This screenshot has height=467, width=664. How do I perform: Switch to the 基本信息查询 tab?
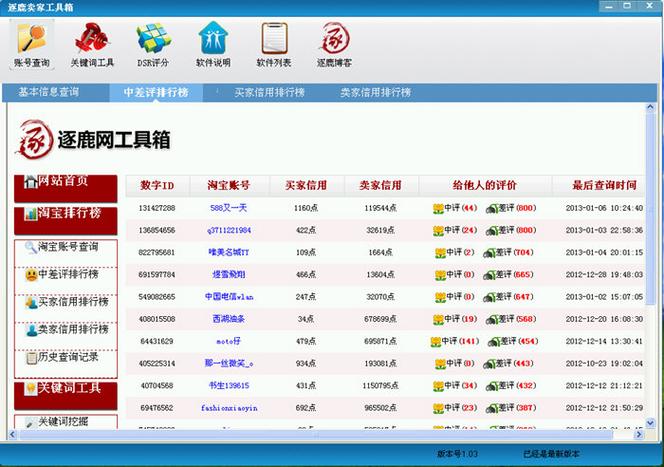[x=56, y=92]
